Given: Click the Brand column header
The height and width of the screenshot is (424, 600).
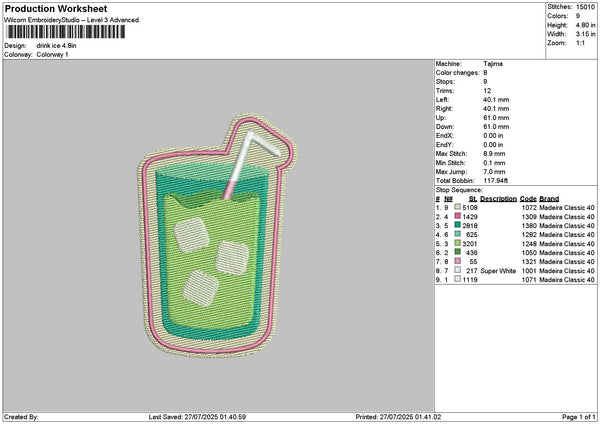Looking at the screenshot, I should click(x=549, y=198).
